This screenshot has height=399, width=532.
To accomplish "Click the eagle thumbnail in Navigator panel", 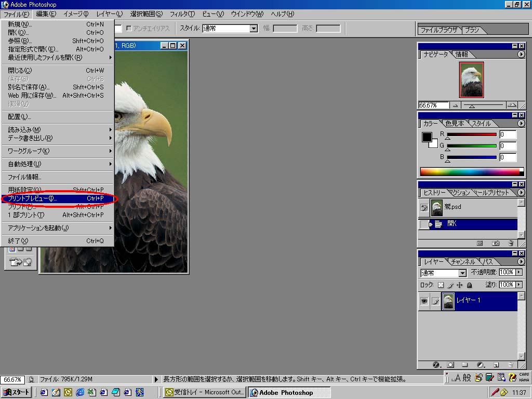I will pyautogui.click(x=472, y=80).
